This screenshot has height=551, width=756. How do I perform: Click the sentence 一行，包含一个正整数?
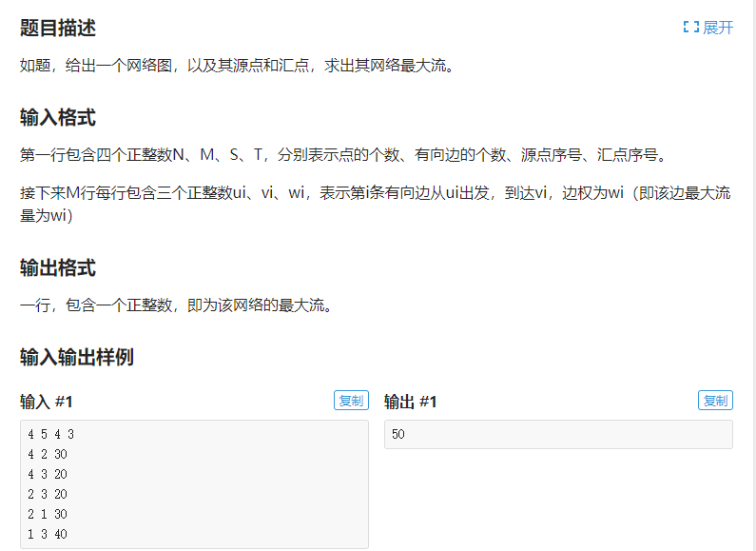[176, 305]
